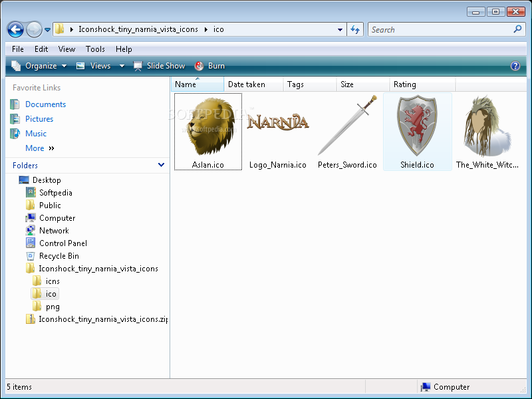
Task: Select the White Witch icon thumbnail
Action: pos(487,132)
